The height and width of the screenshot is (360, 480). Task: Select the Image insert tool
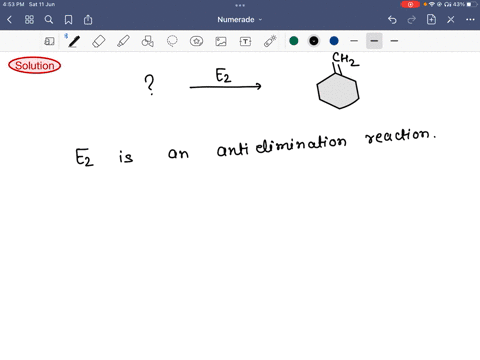221,41
